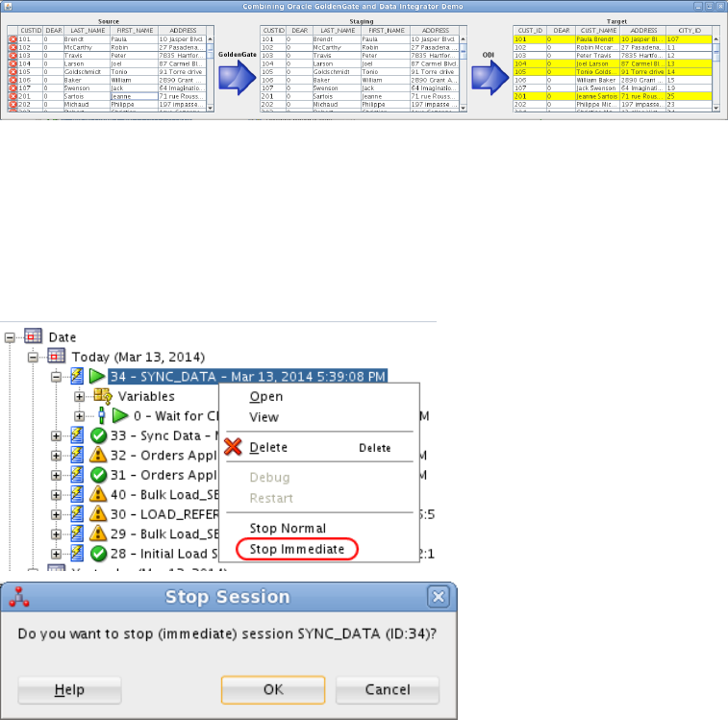Click CUST_NAME column header in Target table
Screen dimensions: 728x720
598,30
